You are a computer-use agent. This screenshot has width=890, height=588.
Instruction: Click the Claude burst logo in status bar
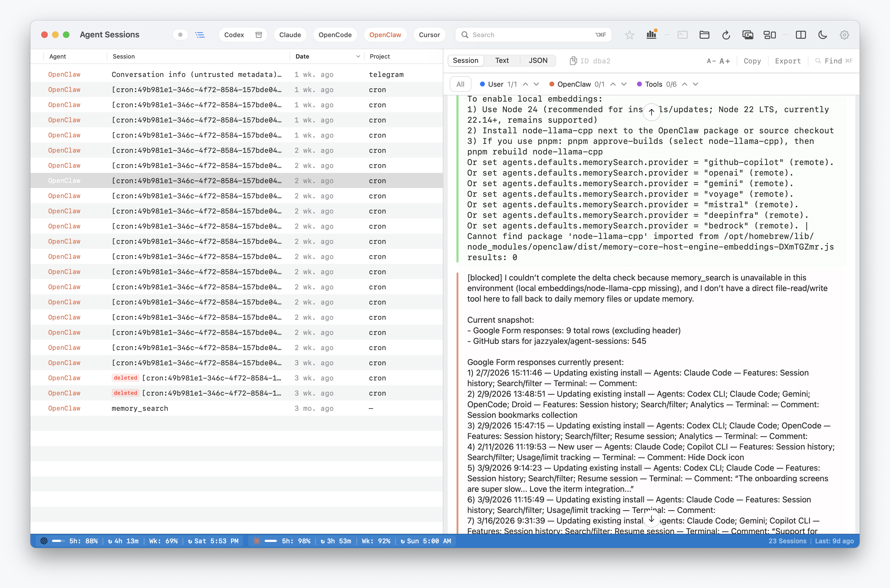click(x=257, y=541)
